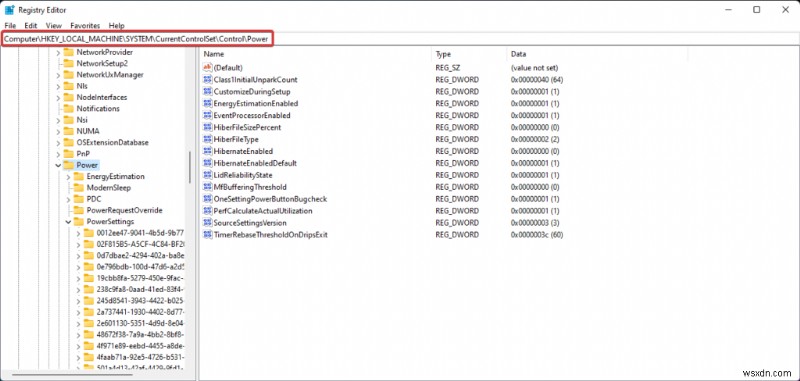Click the DWORD icon beside CustomizeDuringSetup
This screenshot has height=381, width=800.
click(x=207, y=91)
